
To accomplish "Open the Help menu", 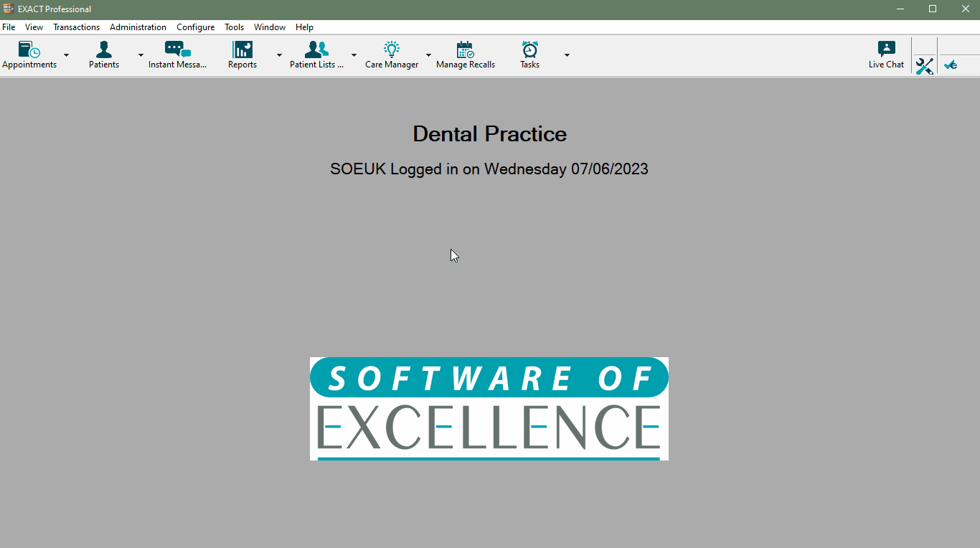I will 304,27.
